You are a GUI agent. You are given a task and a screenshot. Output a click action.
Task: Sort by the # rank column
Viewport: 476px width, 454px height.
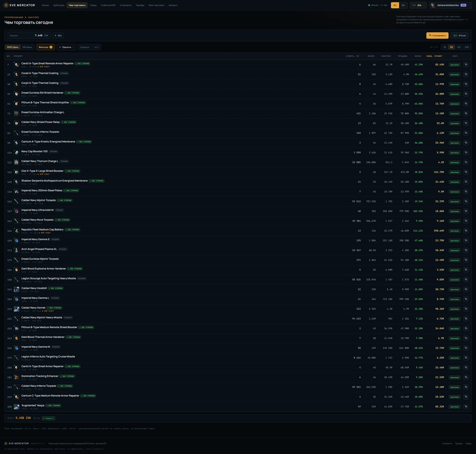tap(9, 56)
